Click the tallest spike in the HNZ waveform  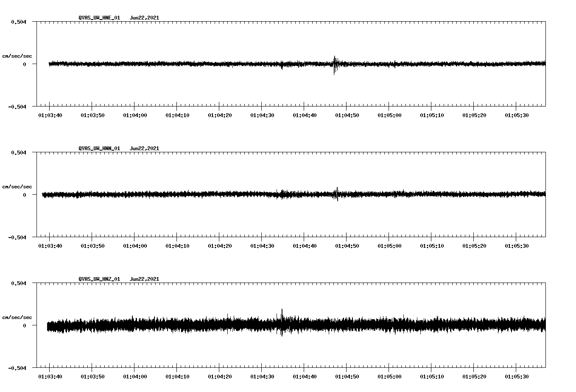(x=282, y=322)
